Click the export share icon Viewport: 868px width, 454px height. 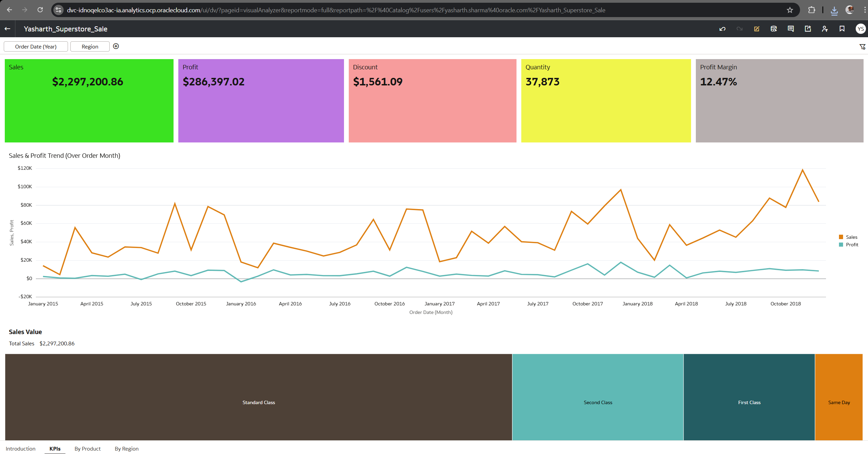pos(808,29)
